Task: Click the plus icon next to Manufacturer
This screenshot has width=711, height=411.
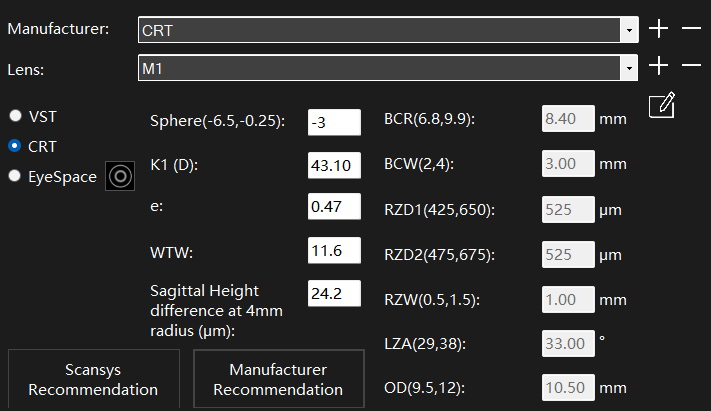Action: 658,29
